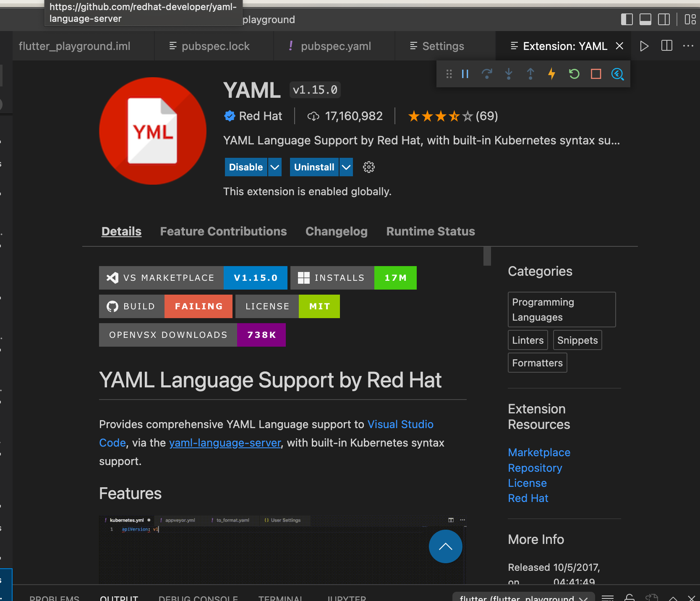Viewport: 700px width, 601px height.
Task: Open the yaml-language-server link
Action: 225,443
